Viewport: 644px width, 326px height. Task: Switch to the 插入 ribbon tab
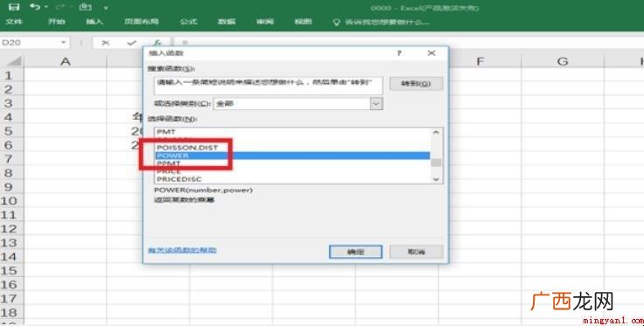[x=94, y=21]
